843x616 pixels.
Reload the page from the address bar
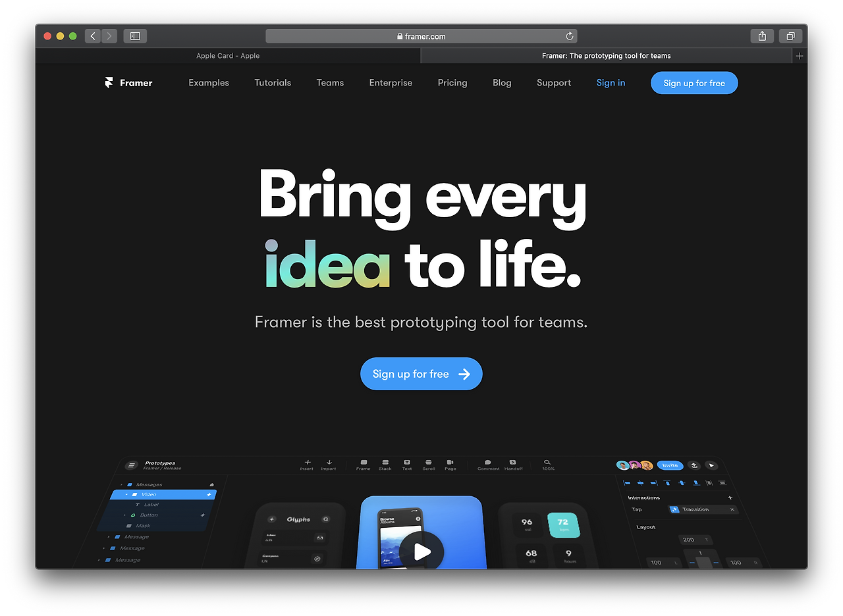[x=570, y=36]
